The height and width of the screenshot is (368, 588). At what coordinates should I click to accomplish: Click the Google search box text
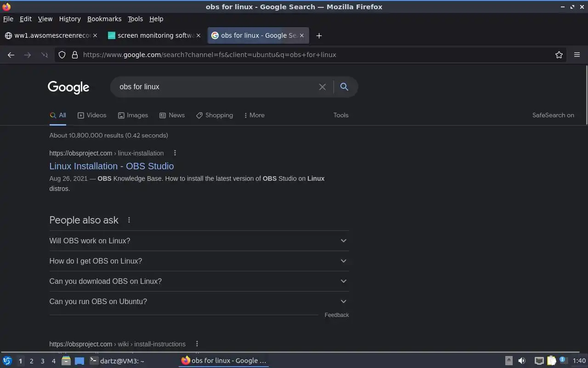pos(140,87)
